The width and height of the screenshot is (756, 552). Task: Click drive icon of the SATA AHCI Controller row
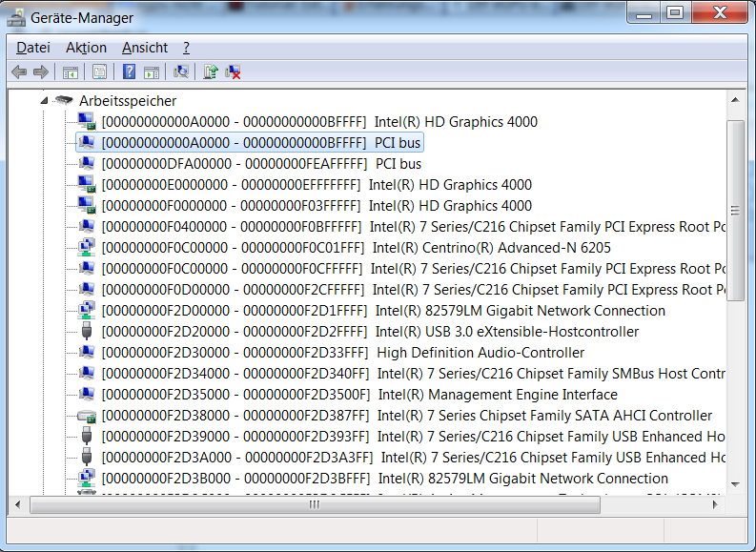[x=87, y=416]
